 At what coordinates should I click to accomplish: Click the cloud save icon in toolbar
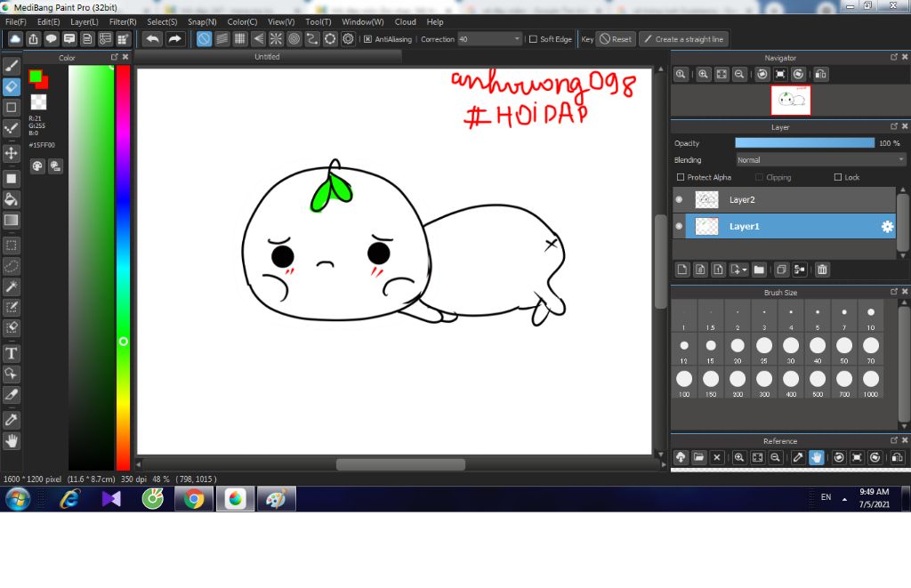pyautogui.click(x=15, y=39)
